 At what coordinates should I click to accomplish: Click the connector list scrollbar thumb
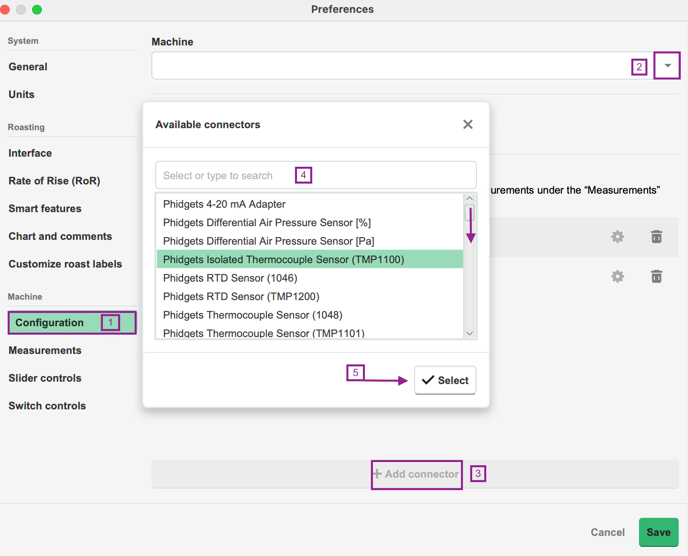[x=469, y=213]
